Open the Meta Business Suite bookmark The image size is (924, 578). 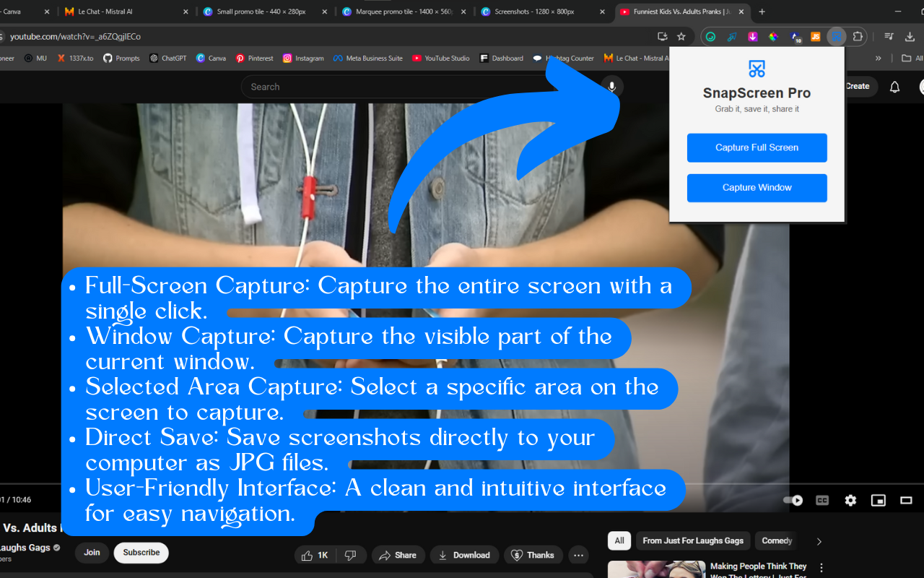tap(367, 58)
